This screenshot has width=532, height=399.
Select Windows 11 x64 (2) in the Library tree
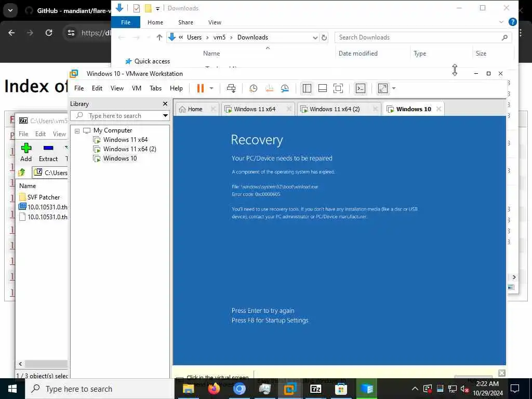(129, 149)
